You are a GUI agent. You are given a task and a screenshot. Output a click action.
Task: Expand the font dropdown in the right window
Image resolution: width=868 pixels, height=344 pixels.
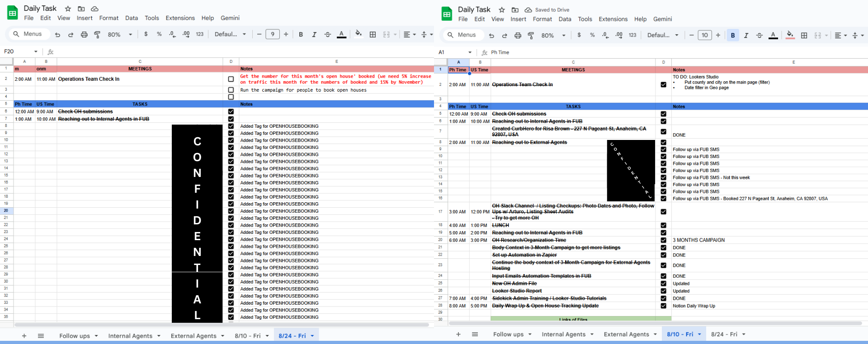pyautogui.click(x=663, y=35)
